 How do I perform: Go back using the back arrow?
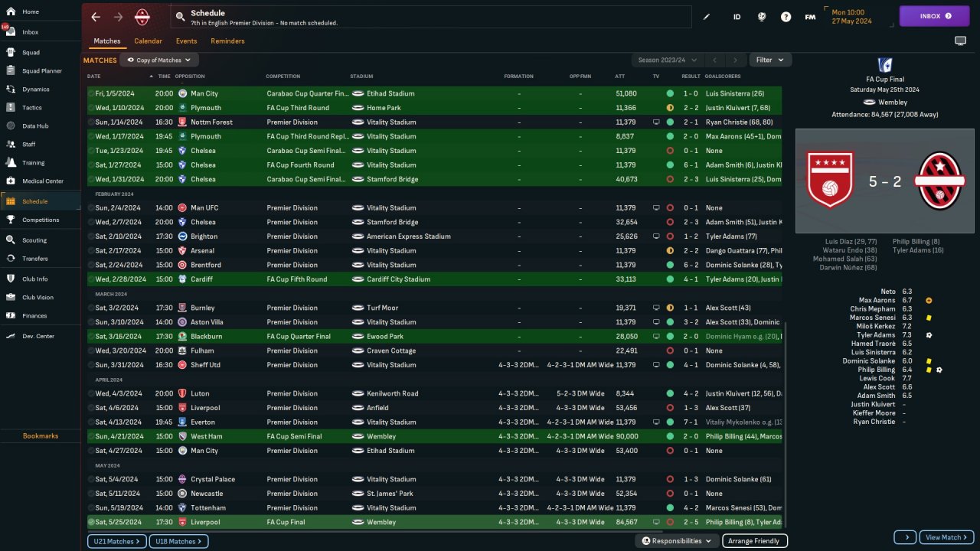96,17
